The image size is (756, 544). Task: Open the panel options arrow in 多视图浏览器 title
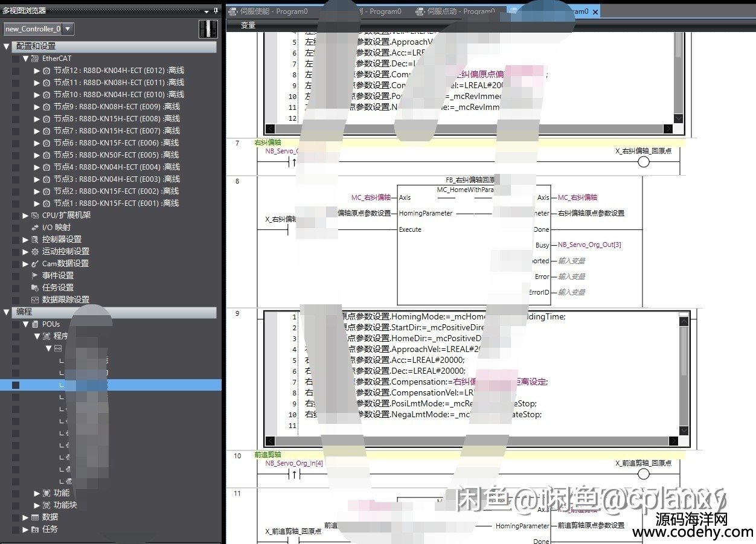tap(207, 11)
